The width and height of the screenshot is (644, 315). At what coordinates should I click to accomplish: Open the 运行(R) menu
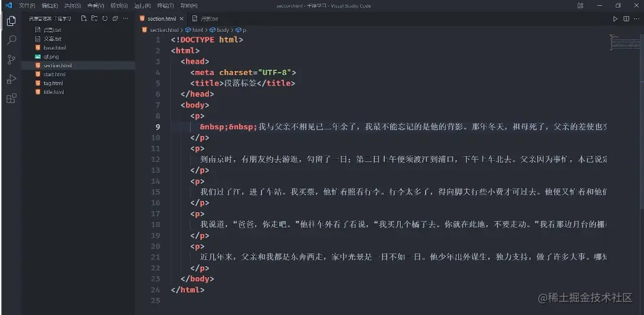142,6
